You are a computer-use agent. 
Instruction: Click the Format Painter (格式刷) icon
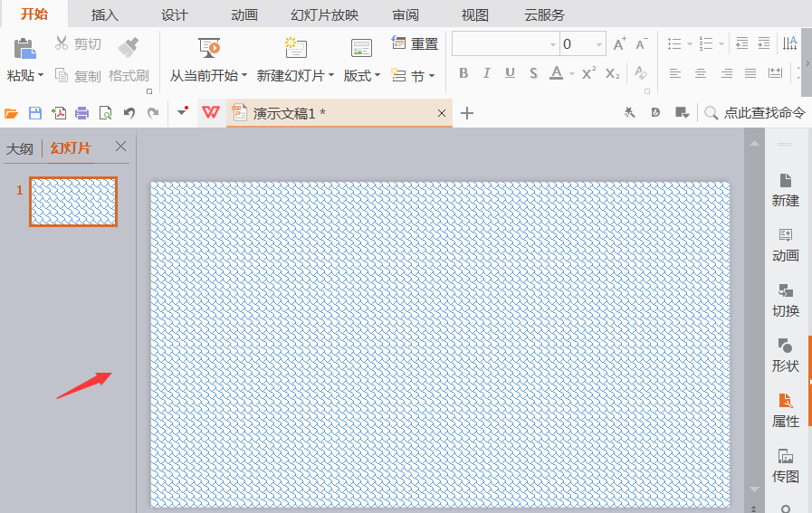(128, 47)
